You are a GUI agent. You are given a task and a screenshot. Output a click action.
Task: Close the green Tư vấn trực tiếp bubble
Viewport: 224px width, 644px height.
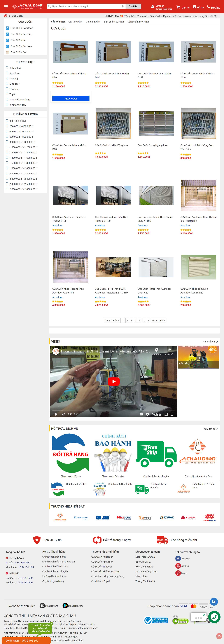[x=51, y=624]
